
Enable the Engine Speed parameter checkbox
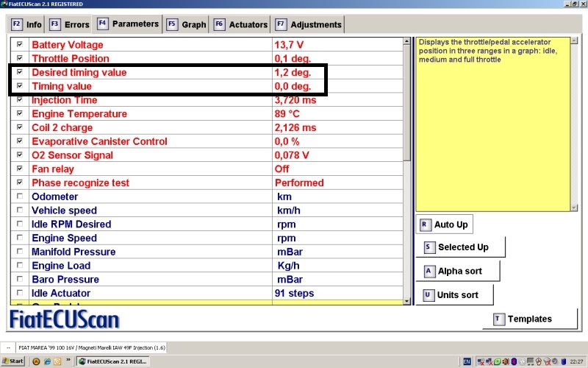[x=20, y=238]
